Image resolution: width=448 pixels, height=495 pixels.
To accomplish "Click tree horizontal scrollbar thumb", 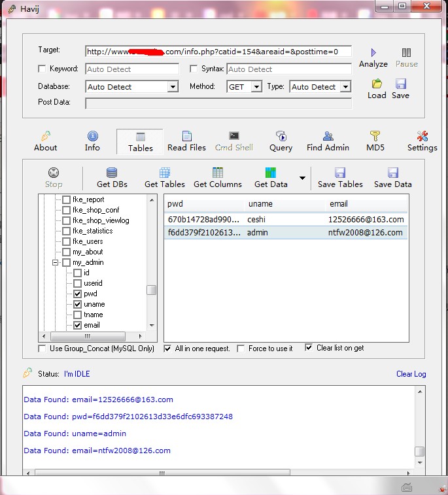I will point(88,336).
